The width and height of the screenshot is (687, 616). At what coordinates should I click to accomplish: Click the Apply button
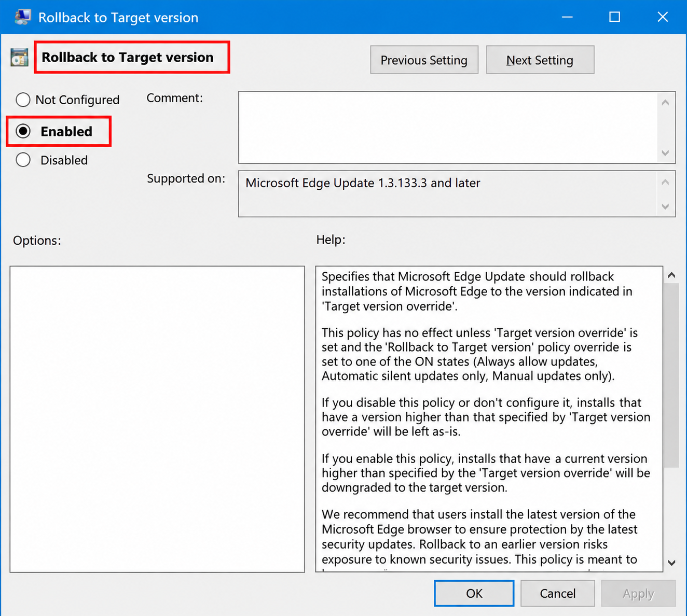click(638, 593)
